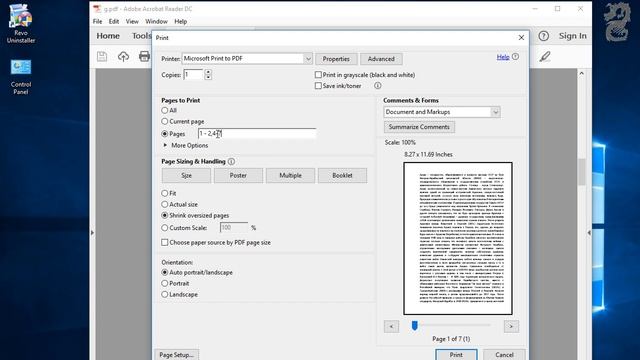Click the Copies input field
640x360 pixels.
[x=193, y=75]
